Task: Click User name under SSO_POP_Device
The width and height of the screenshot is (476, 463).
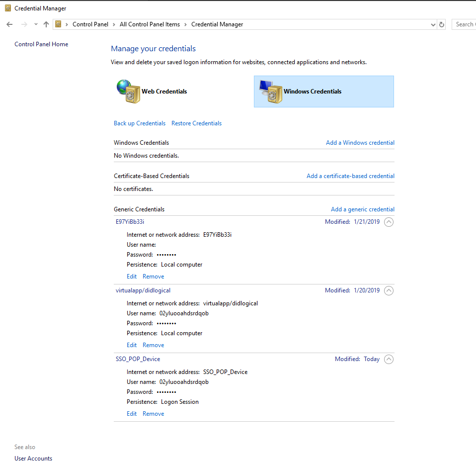Action: pyautogui.click(x=167, y=382)
